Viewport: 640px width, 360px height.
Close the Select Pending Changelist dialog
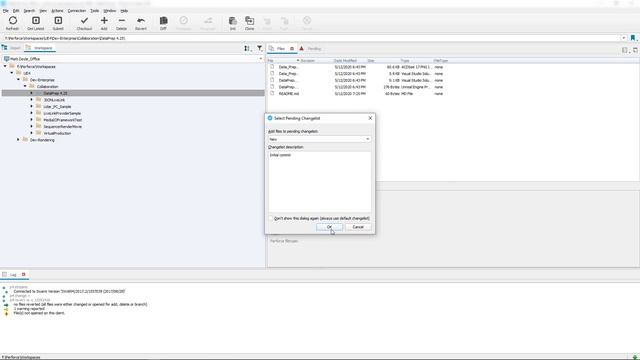point(370,118)
